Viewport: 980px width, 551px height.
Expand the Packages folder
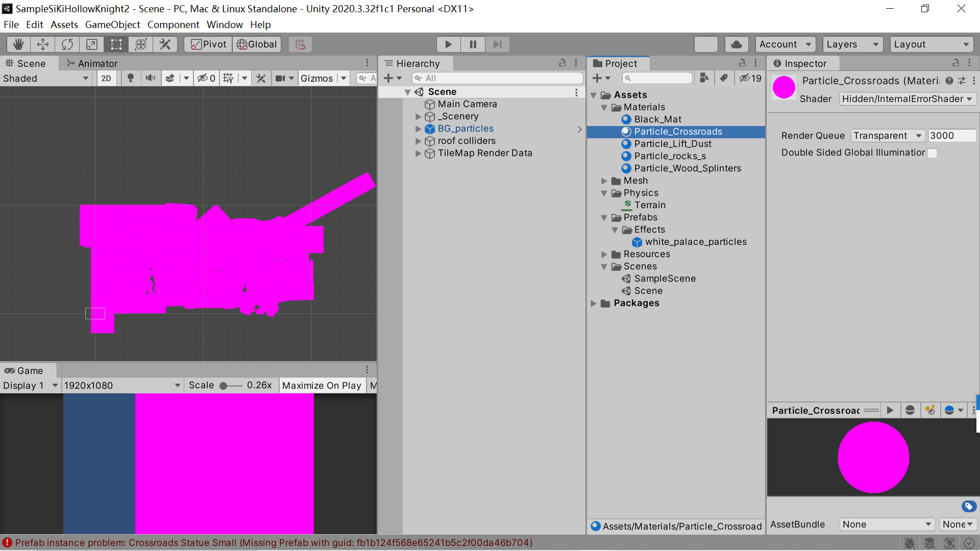pyautogui.click(x=594, y=304)
